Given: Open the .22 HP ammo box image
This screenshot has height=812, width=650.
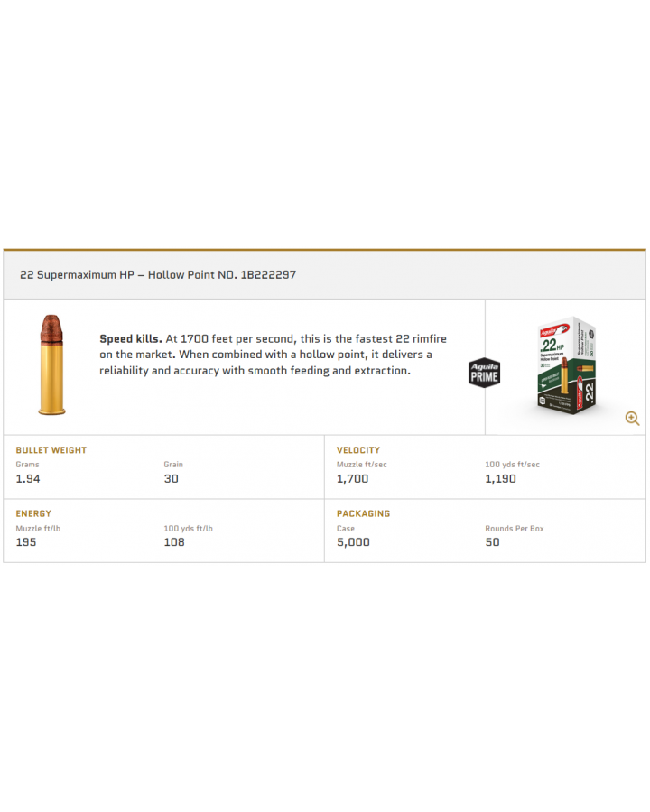Looking at the screenshot, I should pyautogui.click(x=567, y=365).
